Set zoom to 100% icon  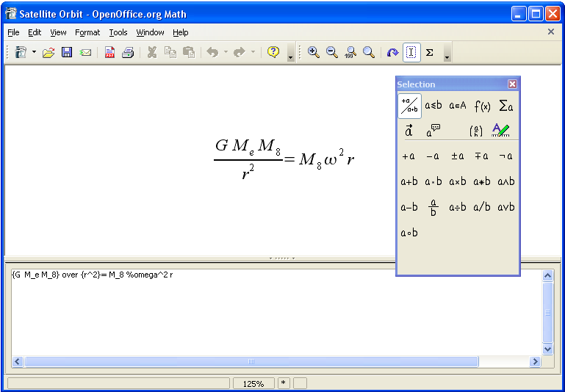tap(350, 53)
